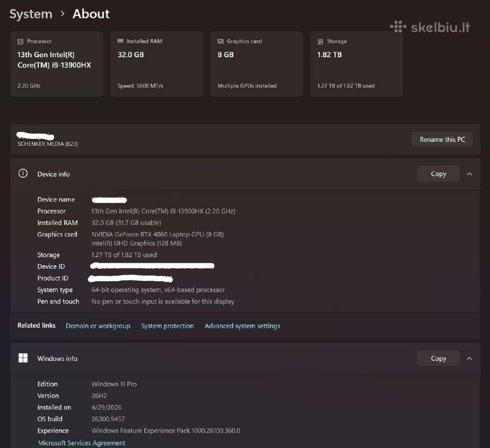Select Windows Feature Experience Pack value
The height and width of the screenshot is (448, 490).
click(166, 431)
